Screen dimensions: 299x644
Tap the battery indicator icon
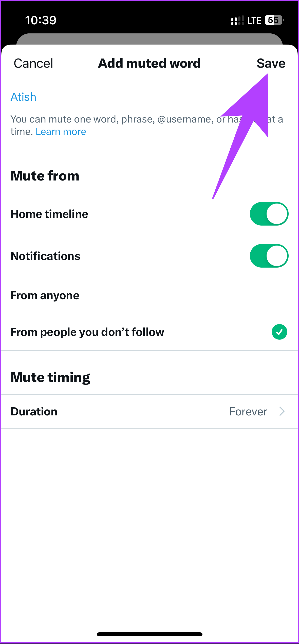pos(274,20)
